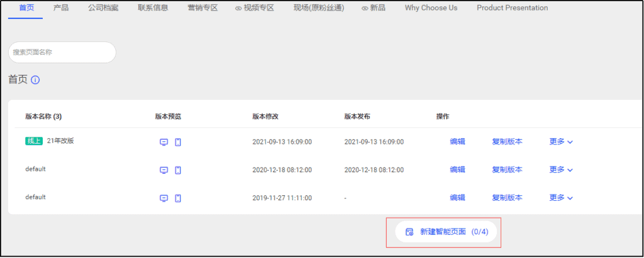This screenshot has height=258, width=644.
Task: Click the icon in 新建智能页面 button
Action: 409,232
